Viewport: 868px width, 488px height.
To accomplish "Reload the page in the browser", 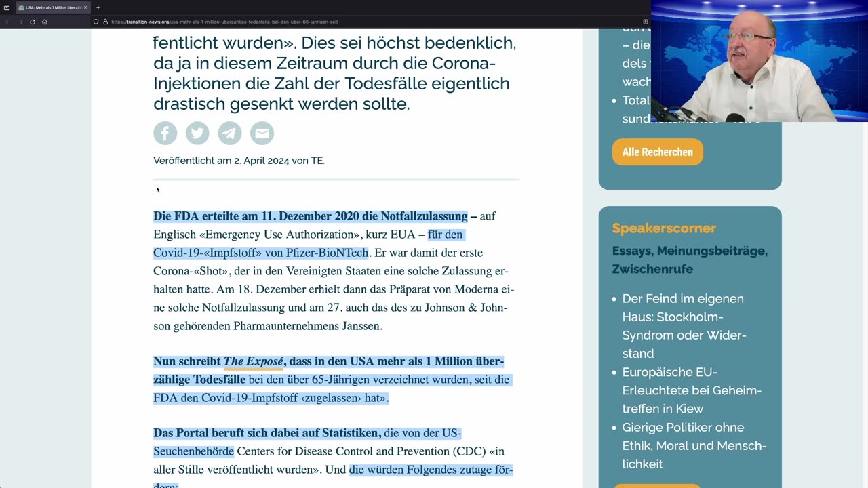I will pyautogui.click(x=32, y=22).
